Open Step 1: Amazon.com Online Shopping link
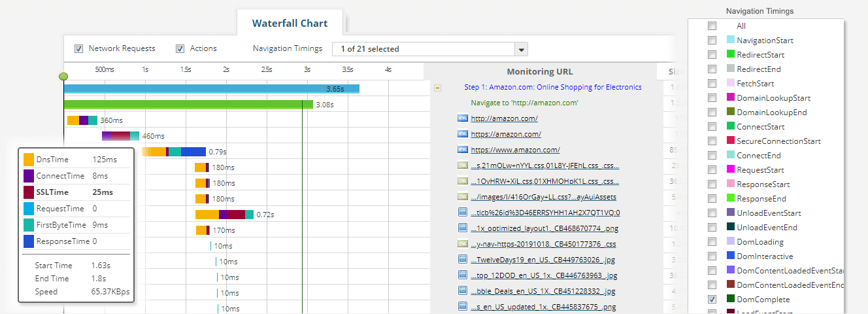The width and height of the screenshot is (868, 314). [553, 87]
